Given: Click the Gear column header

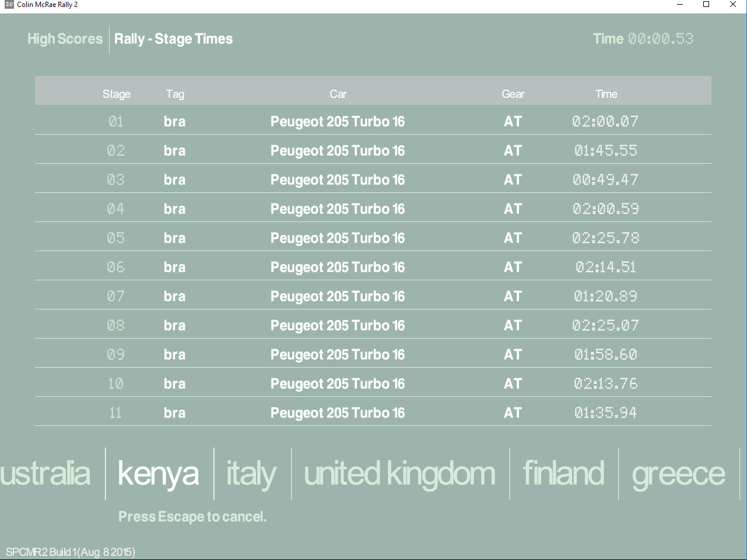Looking at the screenshot, I should [513, 94].
